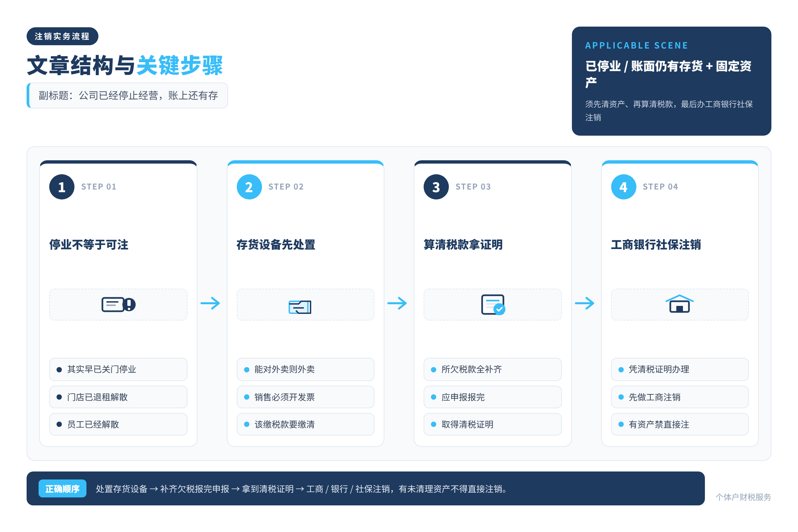Screen dimensions: 798x532
Task: Select the 应申报报完 item
Action: coord(493,397)
